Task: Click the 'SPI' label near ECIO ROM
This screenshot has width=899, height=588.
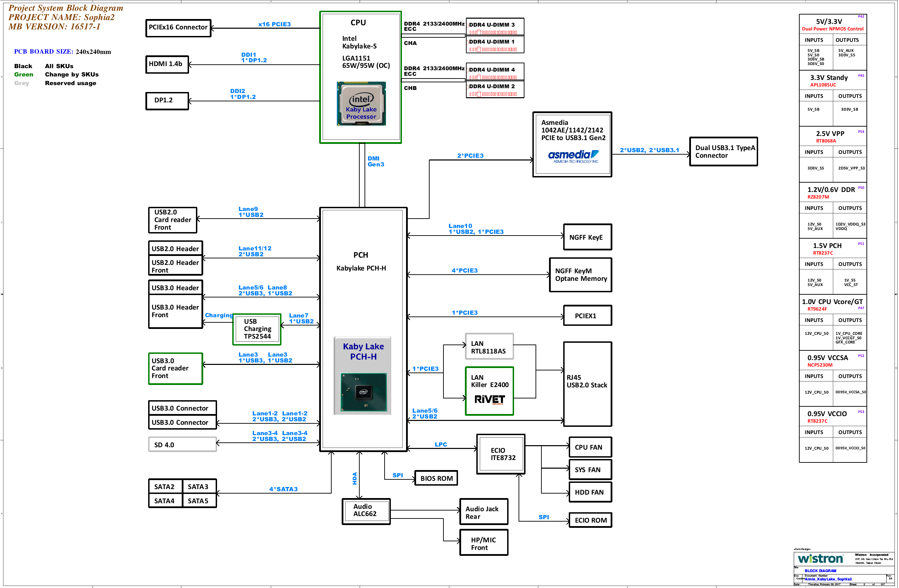Action: 543,517
